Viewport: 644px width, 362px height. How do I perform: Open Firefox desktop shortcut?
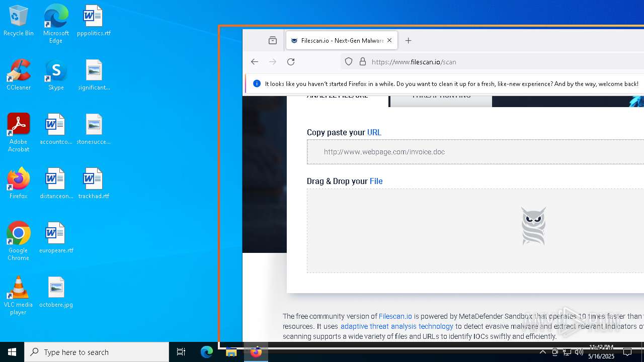[x=18, y=184]
